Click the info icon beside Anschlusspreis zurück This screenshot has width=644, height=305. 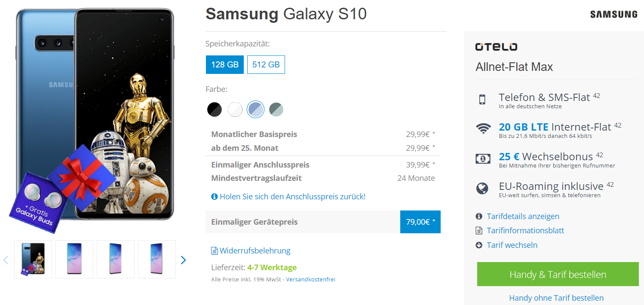[214, 197]
